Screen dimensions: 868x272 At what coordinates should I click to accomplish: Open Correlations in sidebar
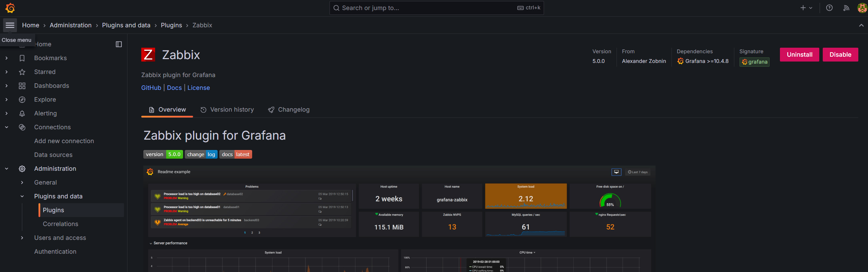(x=60, y=224)
